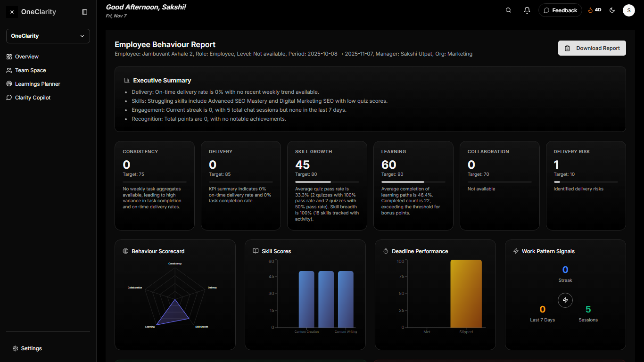Click the Settings gear icon
The image size is (644, 362).
pos(15,348)
